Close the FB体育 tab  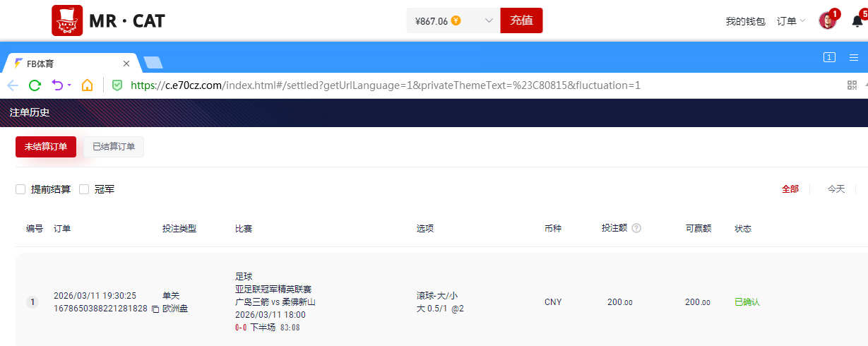tap(126, 63)
